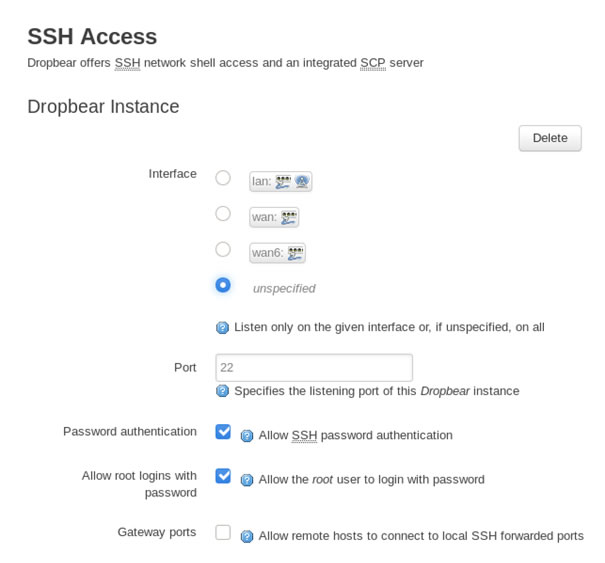Viewport: 605px width, 563px height.
Task: Click help icon beside Gateway ports description
Action: 247,536
